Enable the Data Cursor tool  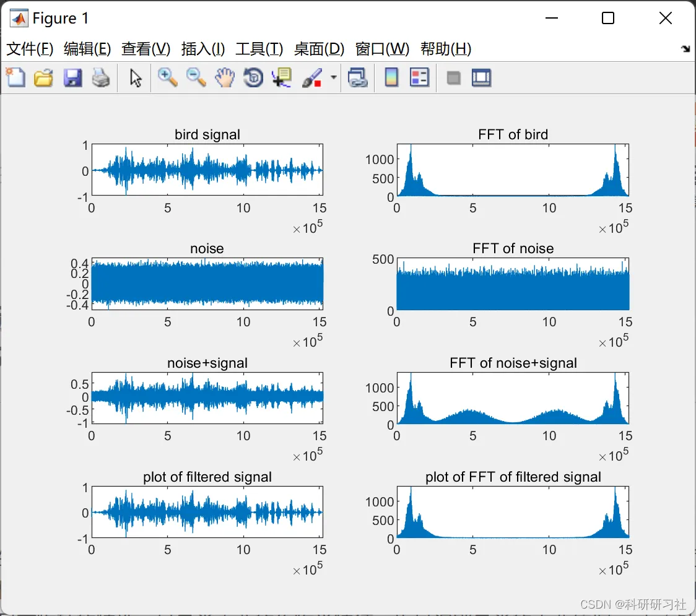tap(282, 77)
